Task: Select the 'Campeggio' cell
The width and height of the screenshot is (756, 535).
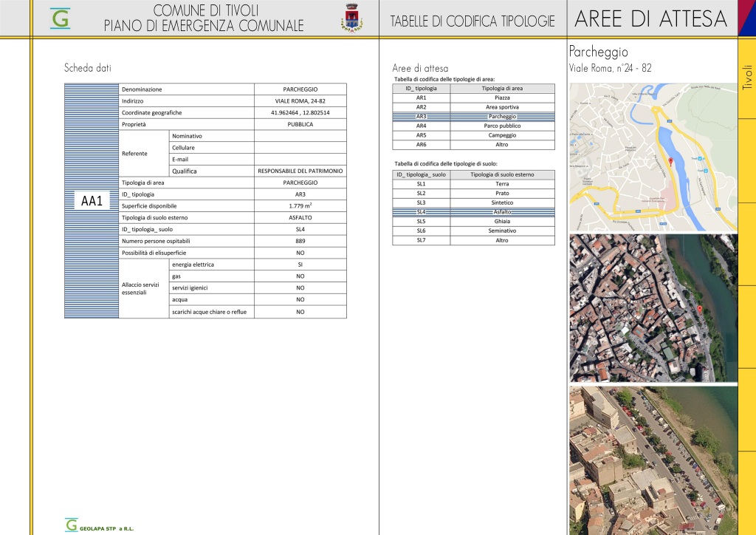Action: click(x=502, y=135)
